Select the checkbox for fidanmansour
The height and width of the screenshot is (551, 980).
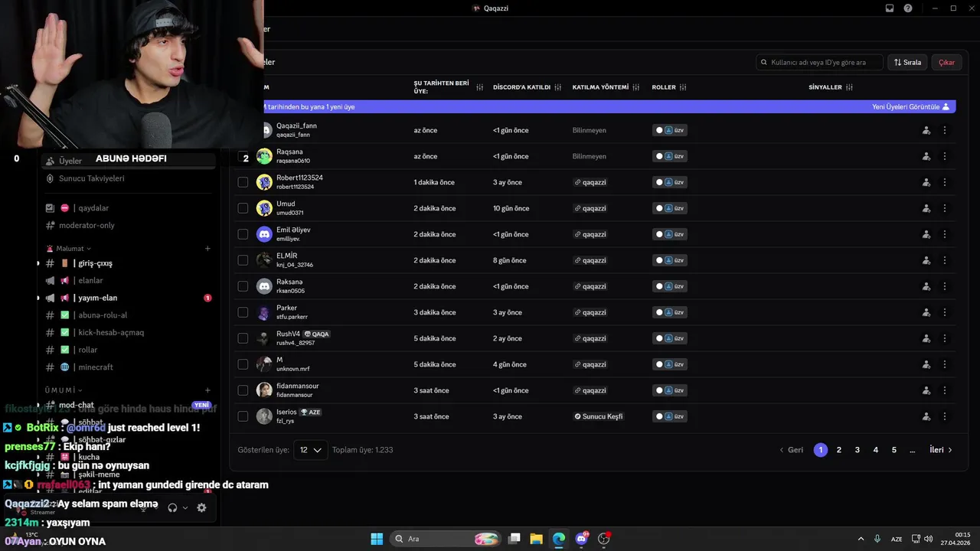pyautogui.click(x=243, y=390)
